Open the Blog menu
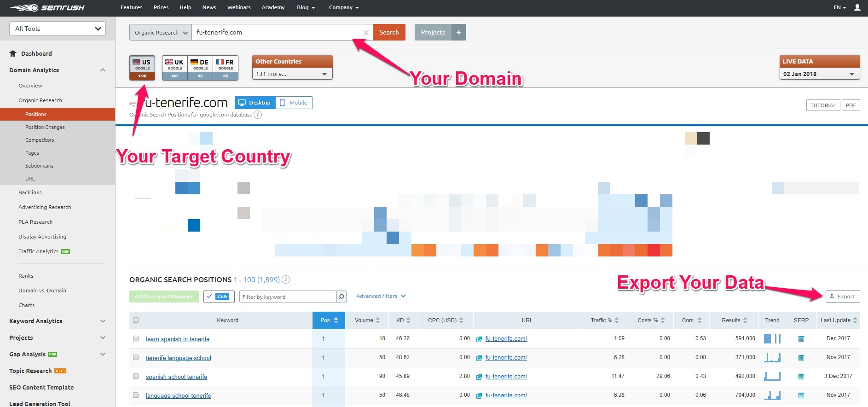Screen dimensions: 868x407 [x=306, y=7]
